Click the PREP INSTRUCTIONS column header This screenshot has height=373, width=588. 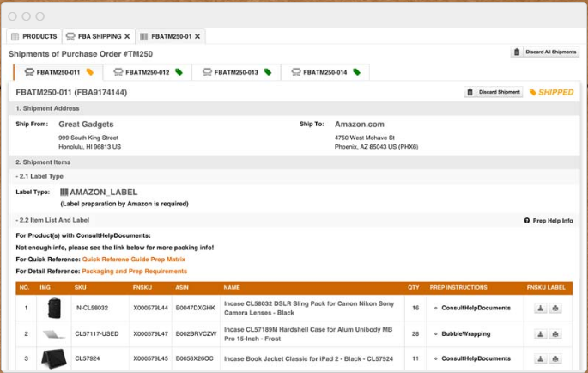pyautogui.click(x=458, y=287)
